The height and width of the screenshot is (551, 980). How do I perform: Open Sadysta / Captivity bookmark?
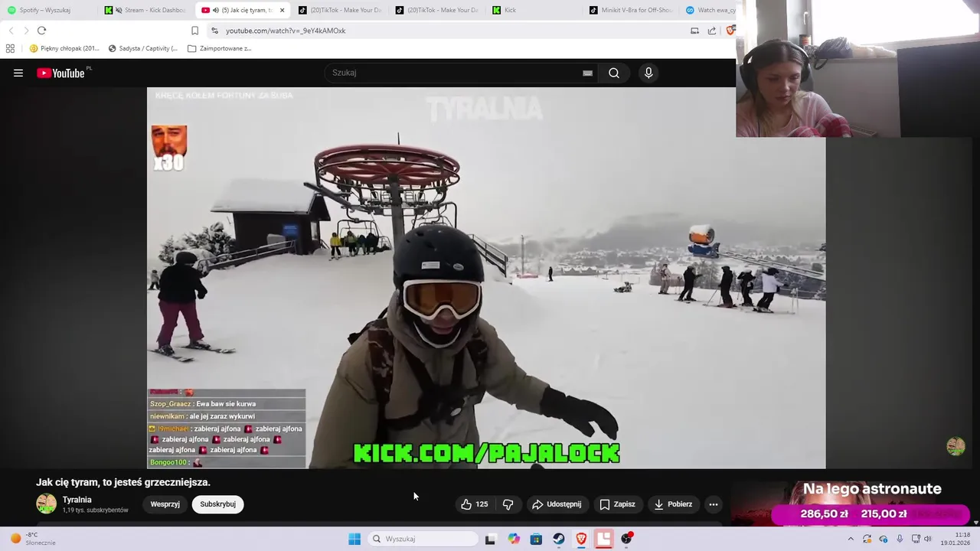point(143,48)
